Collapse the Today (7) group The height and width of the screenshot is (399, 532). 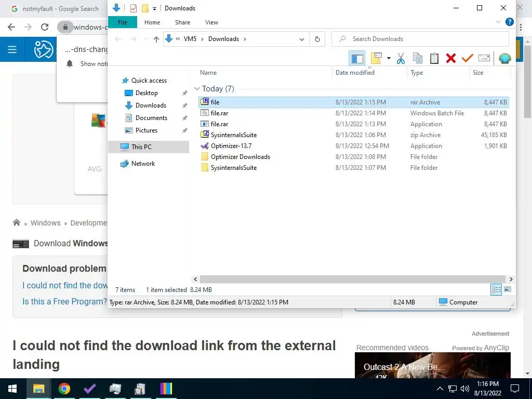click(197, 89)
